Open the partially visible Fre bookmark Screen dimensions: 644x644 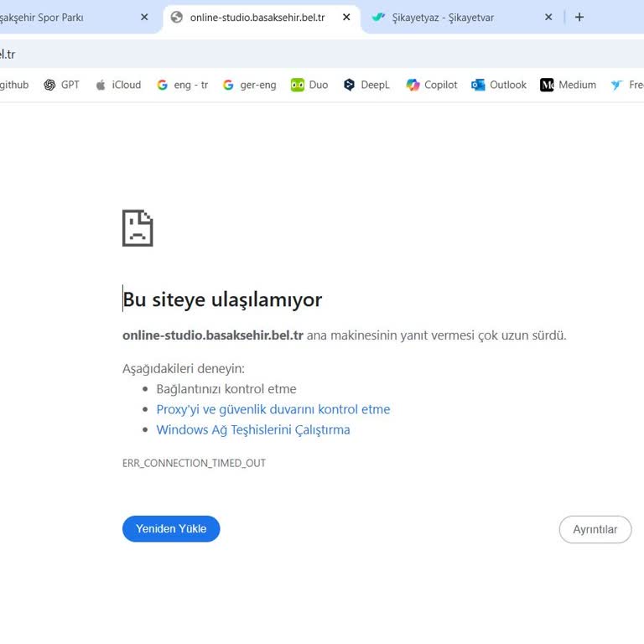626,85
